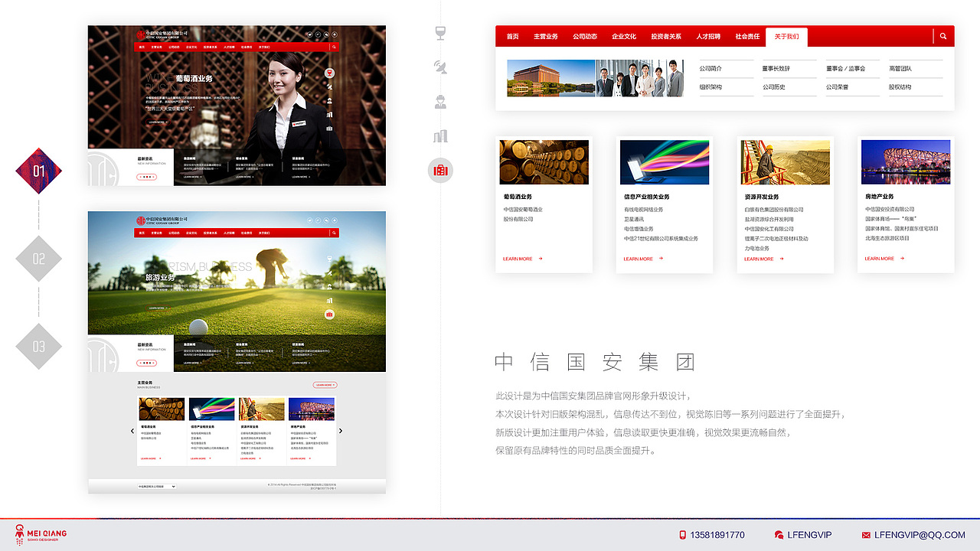Click 董事长致辞 submenu link
The height and width of the screenshot is (551, 980).
pos(776,69)
